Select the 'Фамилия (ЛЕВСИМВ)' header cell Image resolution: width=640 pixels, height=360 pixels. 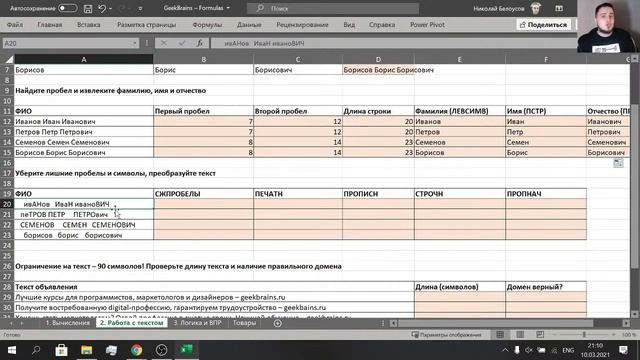460,111
